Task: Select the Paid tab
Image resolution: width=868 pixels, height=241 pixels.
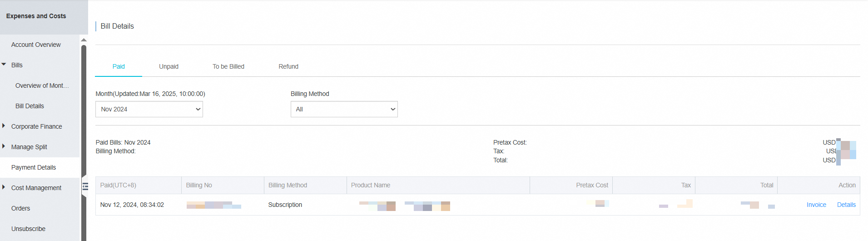Action: pos(119,66)
